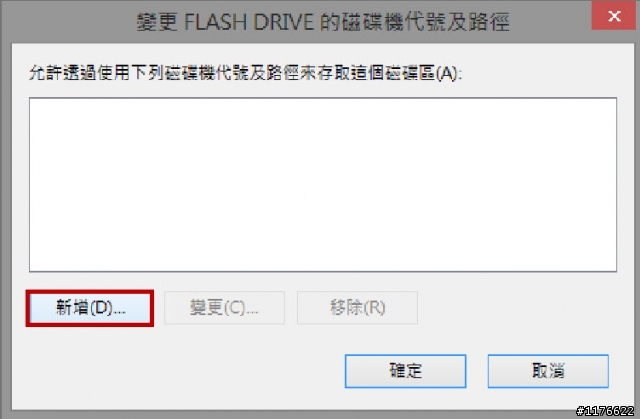Image resolution: width=640 pixels, height=419 pixels.
Task: Click the 變更 FLASH DRIVE dialog title bar
Action: (x=322, y=21)
